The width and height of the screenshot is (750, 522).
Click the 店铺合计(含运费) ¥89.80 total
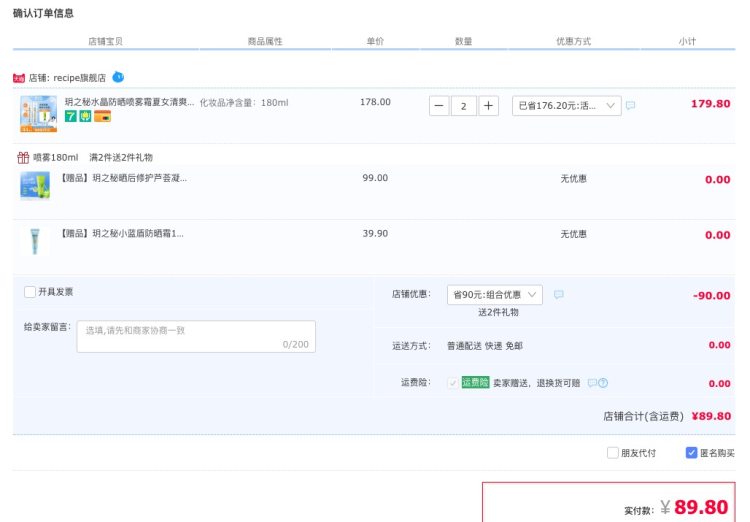(x=667, y=416)
